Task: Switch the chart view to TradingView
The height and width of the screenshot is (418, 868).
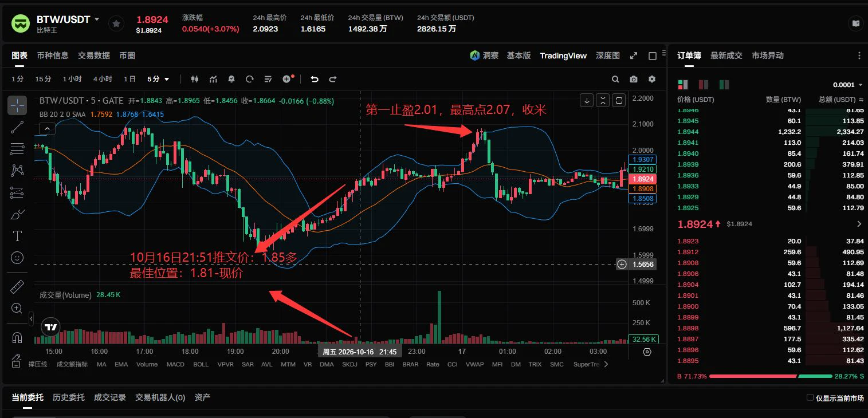Action: click(x=563, y=56)
